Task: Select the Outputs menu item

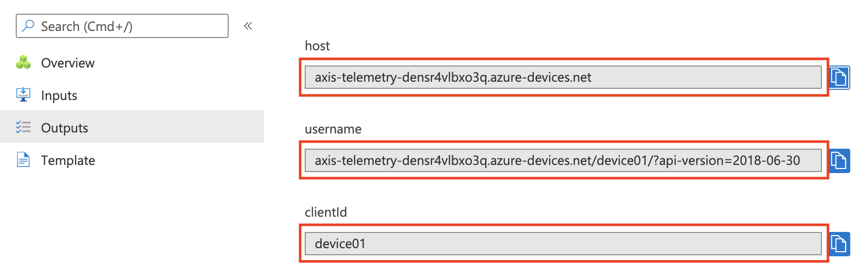Action: pyautogui.click(x=132, y=126)
